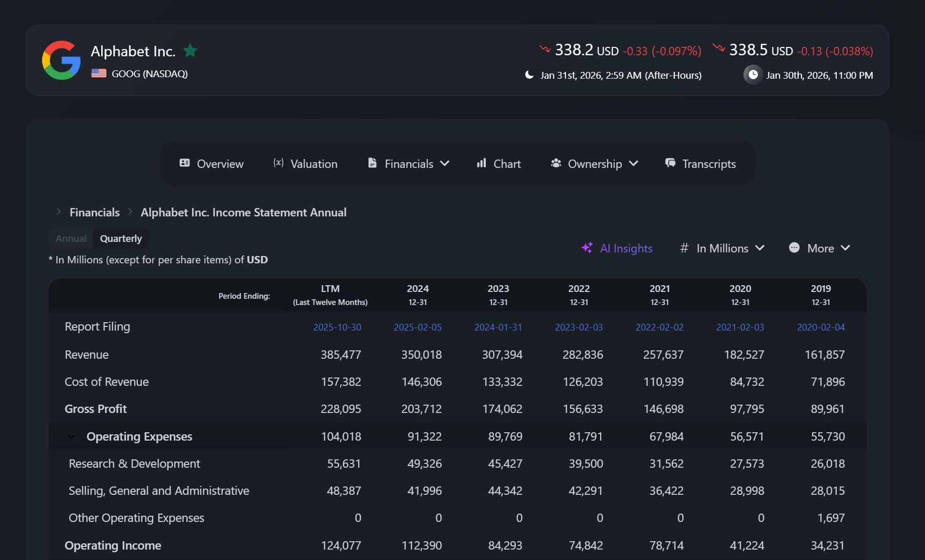The height and width of the screenshot is (560, 925).
Task: Switch to the Quarterly view
Action: coord(121,238)
